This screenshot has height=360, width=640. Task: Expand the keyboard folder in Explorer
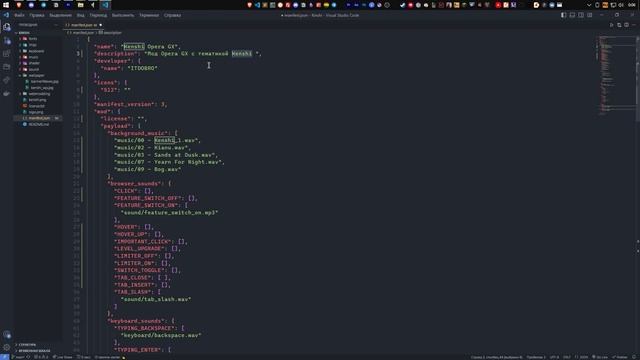pyautogui.click(x=36, y=51)
